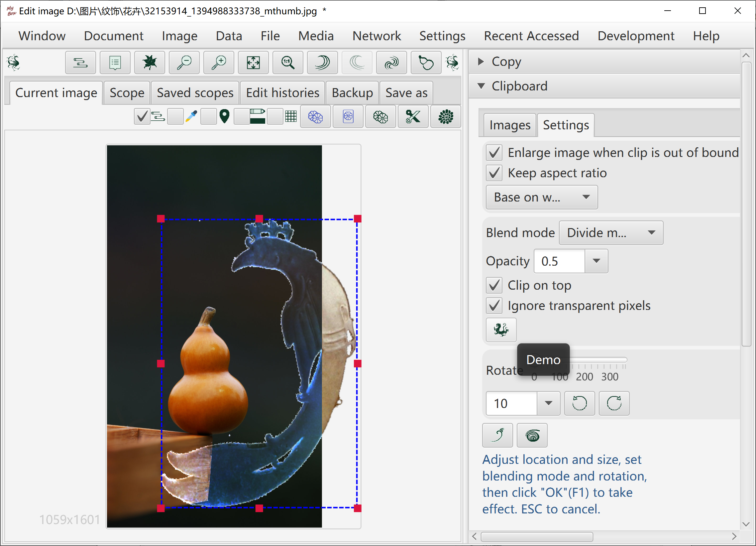This screenshot has width=756, height=546.
Task: Click the 1:1 actual size magnifier
Action: click(288, 63)
